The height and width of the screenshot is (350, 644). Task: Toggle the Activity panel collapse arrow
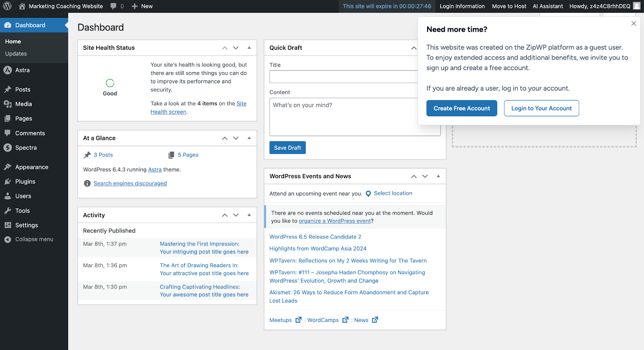tap(249, 215)
